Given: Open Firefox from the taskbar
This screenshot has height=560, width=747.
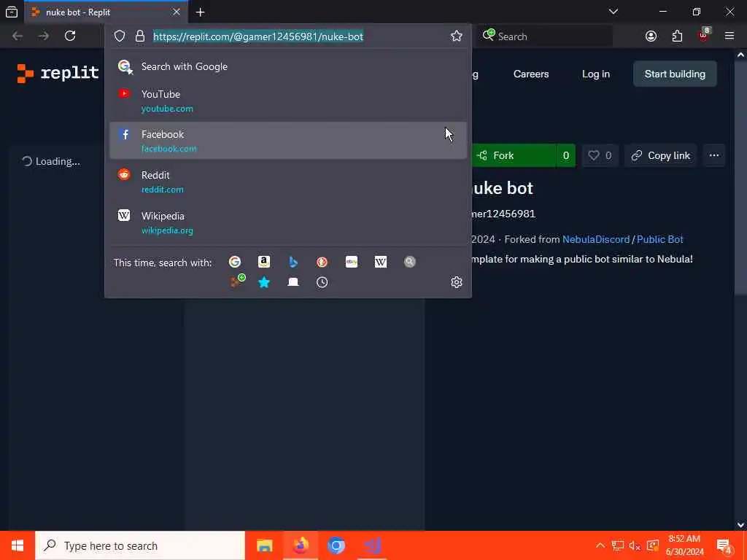Looking at the screenshot, I should coord(301,545).
